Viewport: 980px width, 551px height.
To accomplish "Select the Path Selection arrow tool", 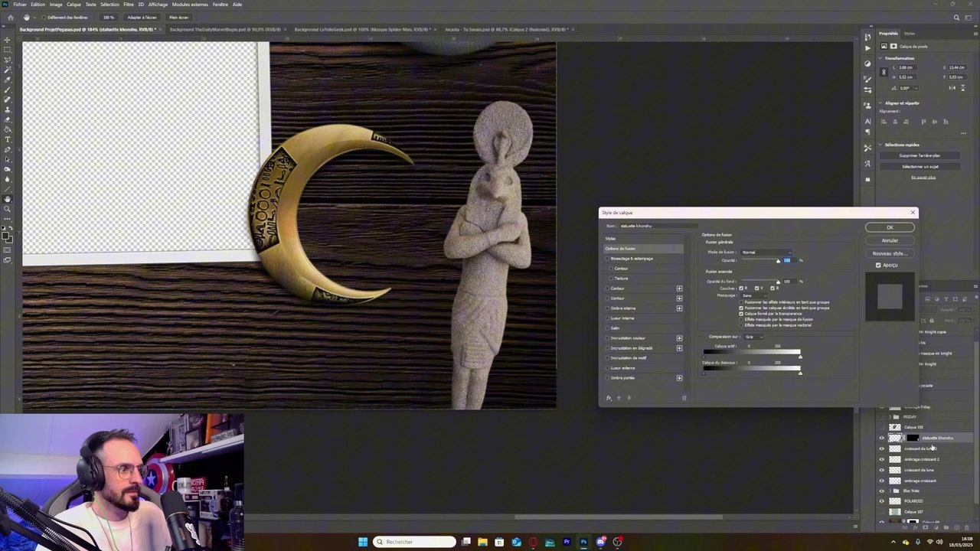I will [8, 159].
